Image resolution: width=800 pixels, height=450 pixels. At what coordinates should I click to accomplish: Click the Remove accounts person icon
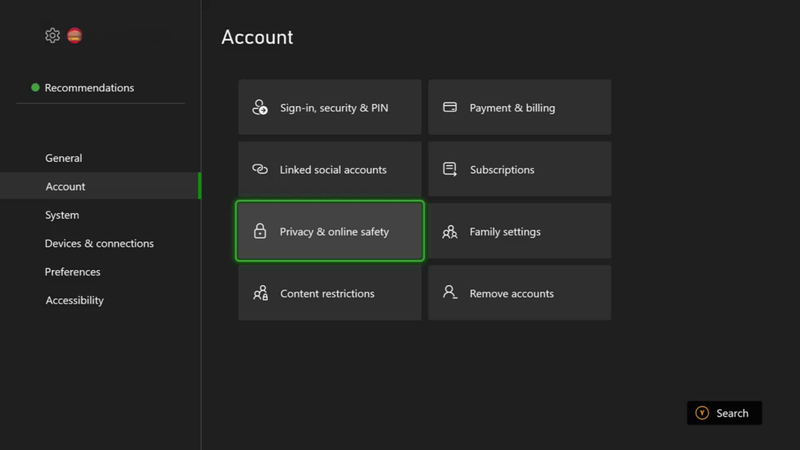point(449,292)
